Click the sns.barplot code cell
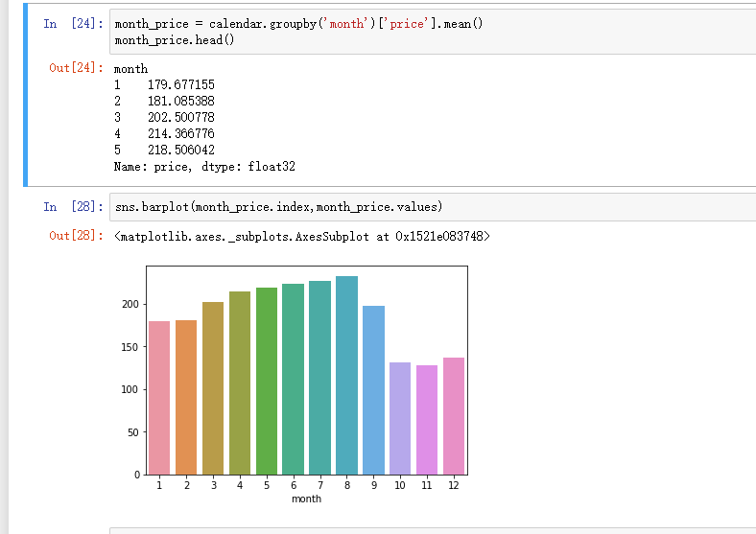Screen dimensions: 756x534 coord(433,207)
